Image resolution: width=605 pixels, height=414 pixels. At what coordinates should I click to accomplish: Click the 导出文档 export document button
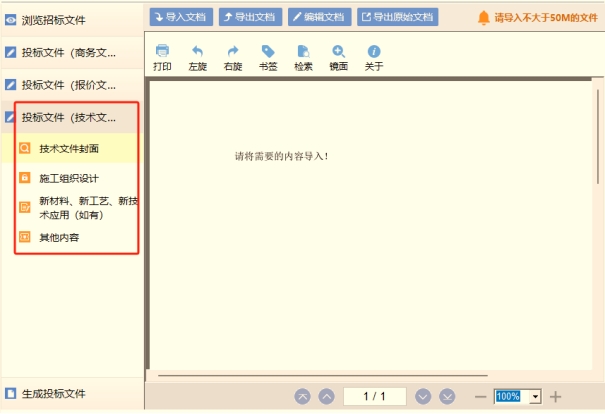pos(250,17)
